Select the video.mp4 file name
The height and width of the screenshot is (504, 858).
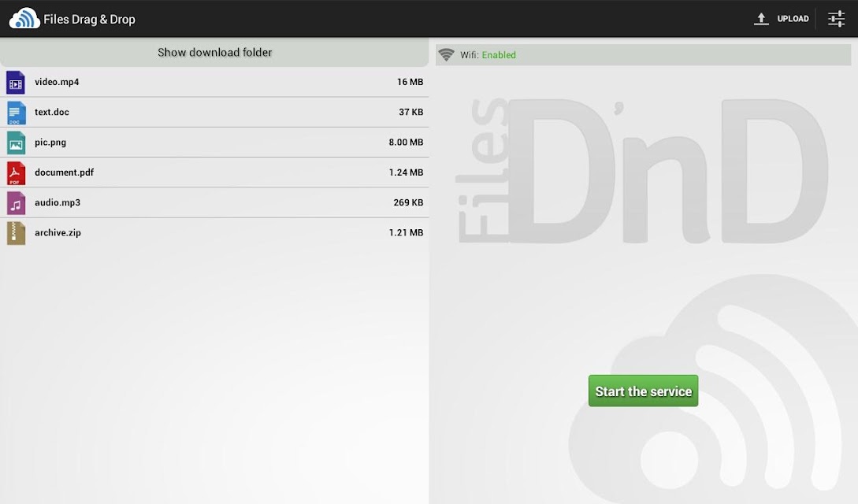57,82
